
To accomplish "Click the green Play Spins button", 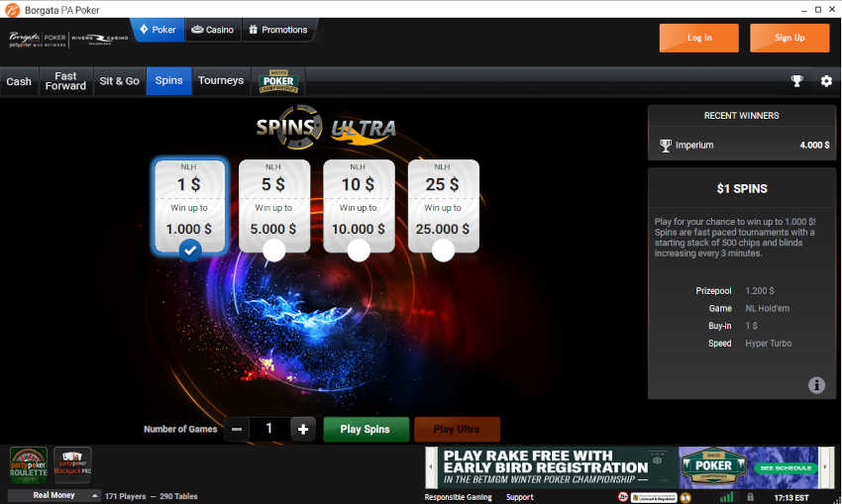I will tap(366, 430).
